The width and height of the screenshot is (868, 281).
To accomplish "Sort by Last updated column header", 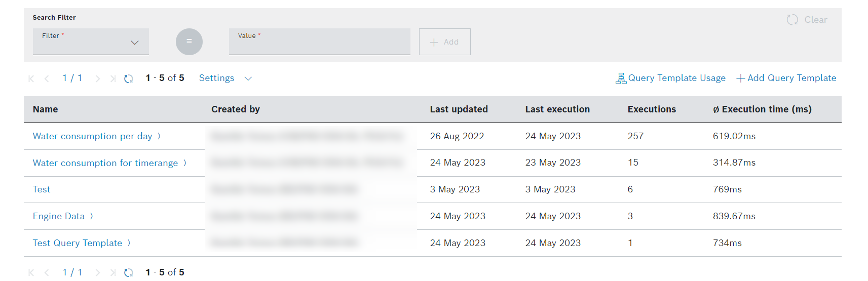I will 459,109.
